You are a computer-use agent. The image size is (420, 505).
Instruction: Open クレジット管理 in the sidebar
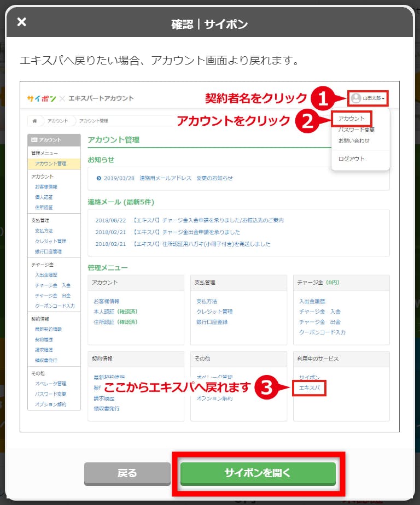pyautogui.click(x=50, y=241)
